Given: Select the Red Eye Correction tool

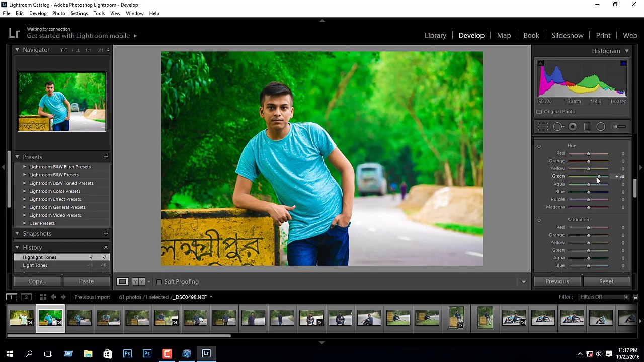Looking at the screenshot, I should (573, 127).
